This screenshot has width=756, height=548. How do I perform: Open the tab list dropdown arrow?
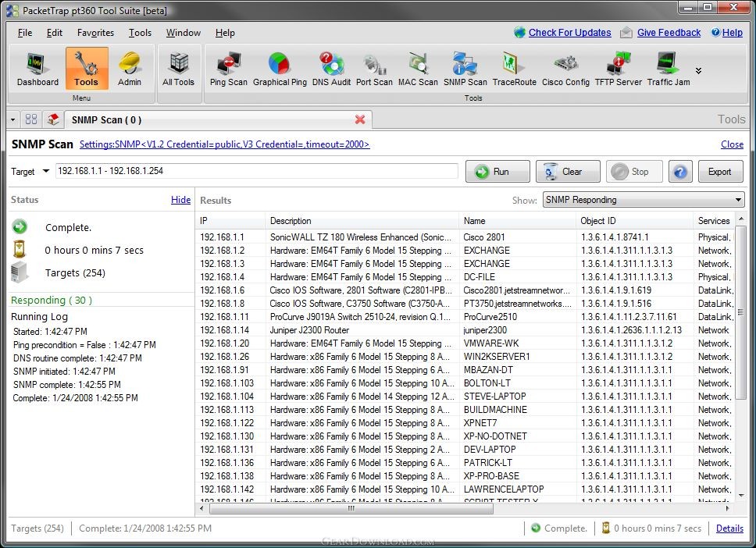tap(13, 119)
